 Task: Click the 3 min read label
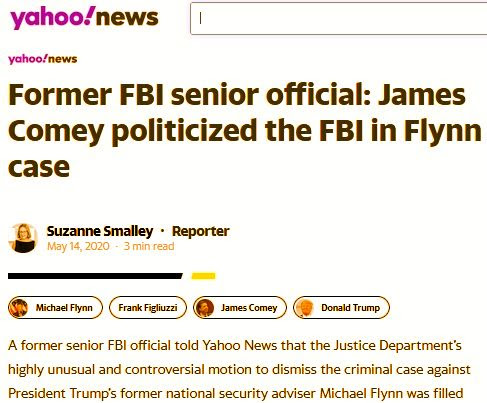(149, 246)
